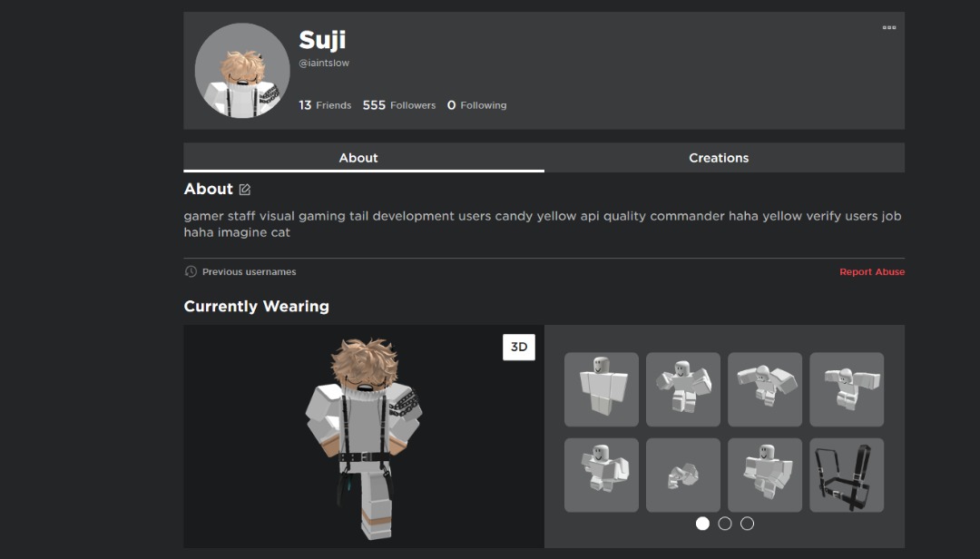Click the Previous usernames clock icon
Image resolution: width=980 pixels, height=559 pixels.
191,271
